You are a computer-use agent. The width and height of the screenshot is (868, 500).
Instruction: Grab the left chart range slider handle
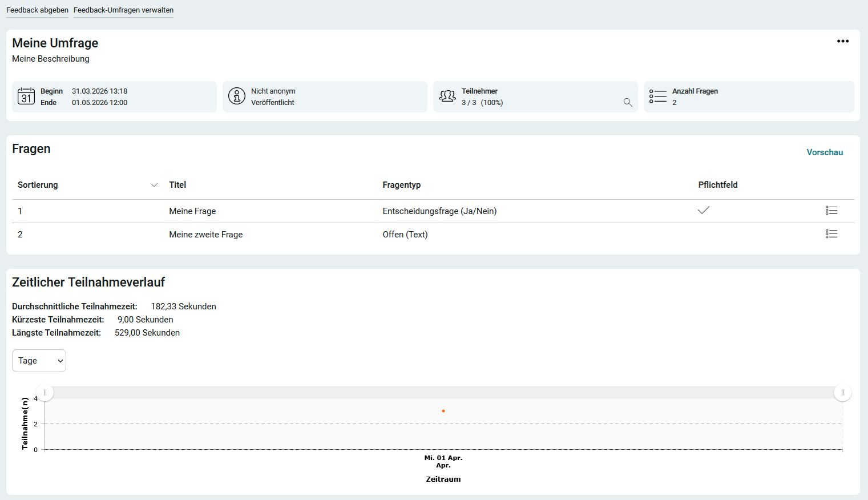(x=45, y=393)
